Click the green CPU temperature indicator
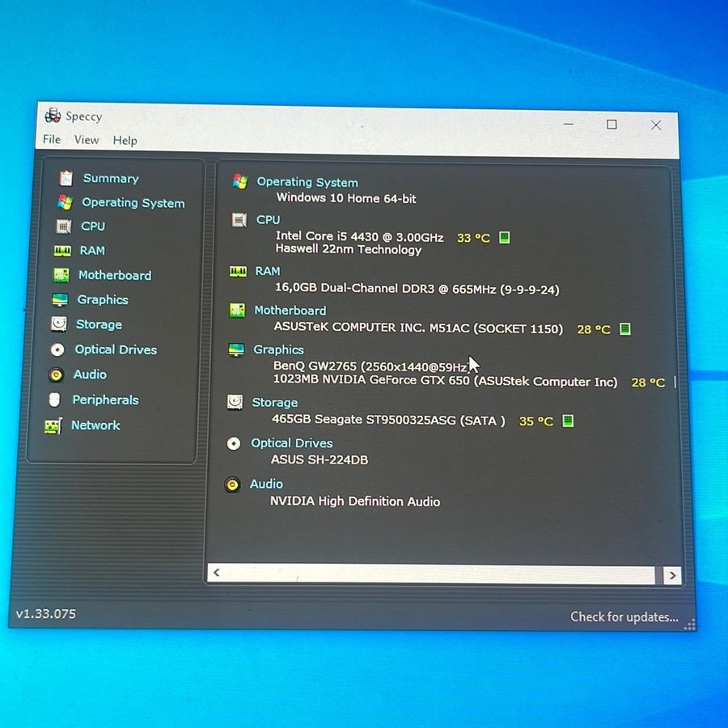 pos(505,238)
